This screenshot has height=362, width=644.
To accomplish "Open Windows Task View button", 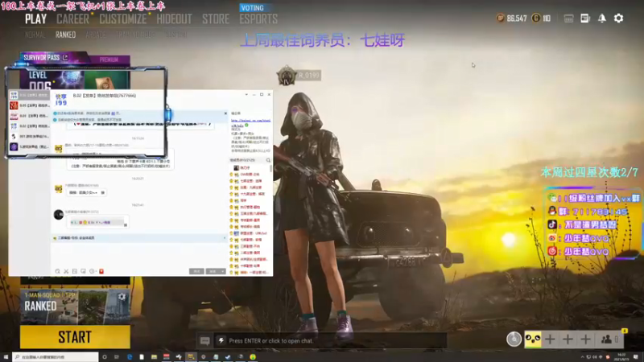I will point(117,357).
